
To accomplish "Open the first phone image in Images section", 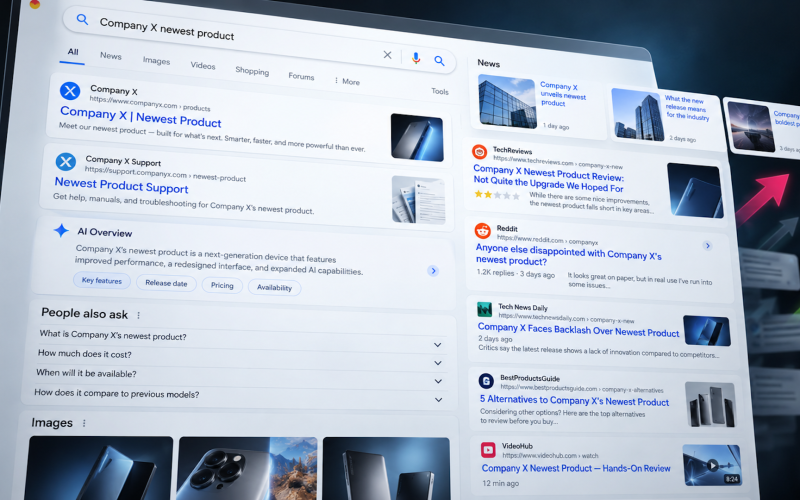I will click(x=100, y=468).
